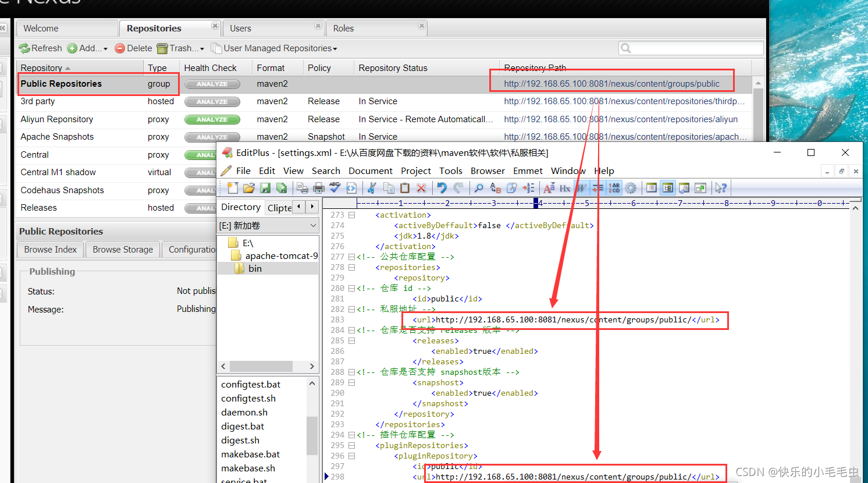Screen dimensions: 868x483
Task: Open the User Managed Repositories dropdown
Action: click(x=274, y=48)
